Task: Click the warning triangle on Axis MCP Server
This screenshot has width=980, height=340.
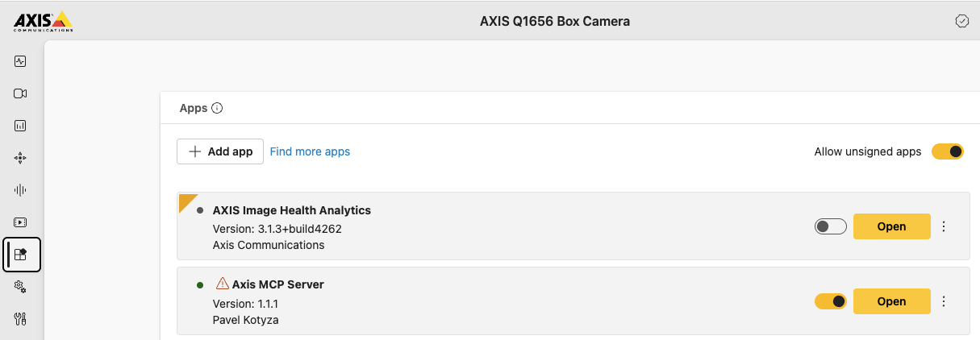Action: (222, 284)
